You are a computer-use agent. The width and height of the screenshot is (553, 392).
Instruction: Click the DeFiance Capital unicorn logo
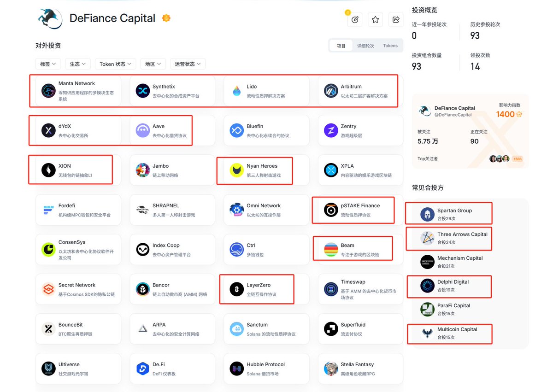pyautogui.click(x=49, y=18)
